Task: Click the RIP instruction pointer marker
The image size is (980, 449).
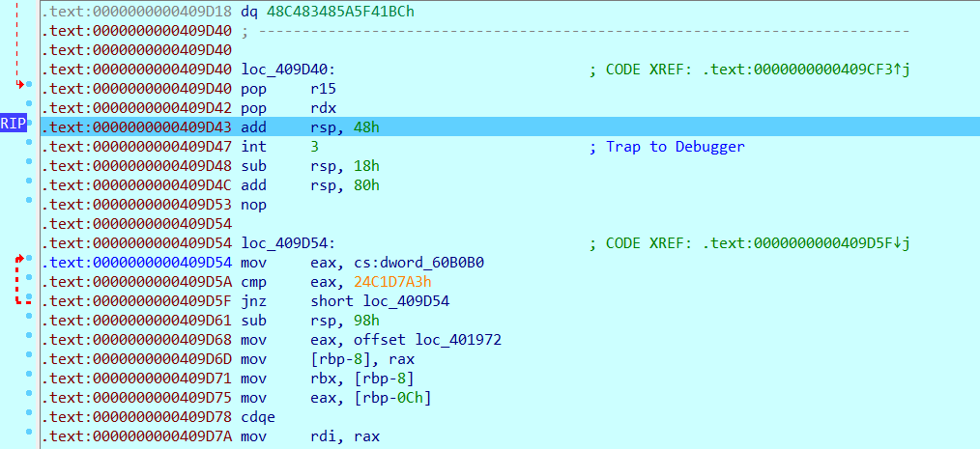Action: (x=14, y=124)
